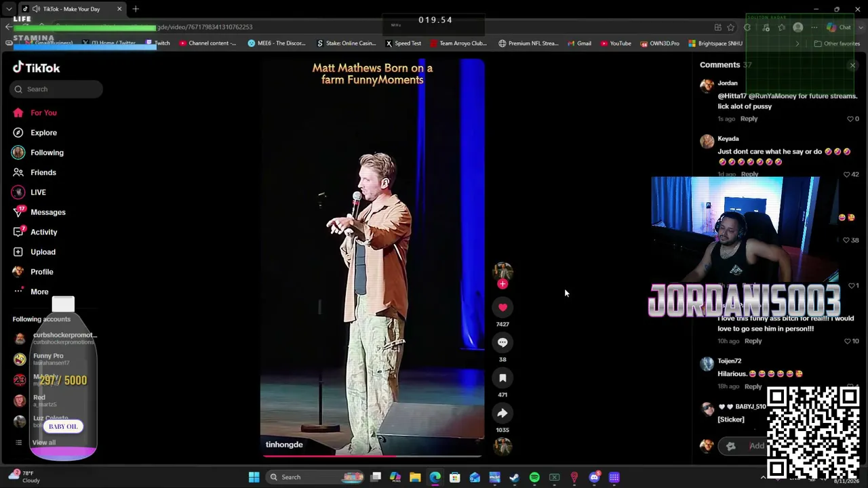Open Messages in the sidebar
The height and width of the screenshot is (488, 868).
point(39,212)
